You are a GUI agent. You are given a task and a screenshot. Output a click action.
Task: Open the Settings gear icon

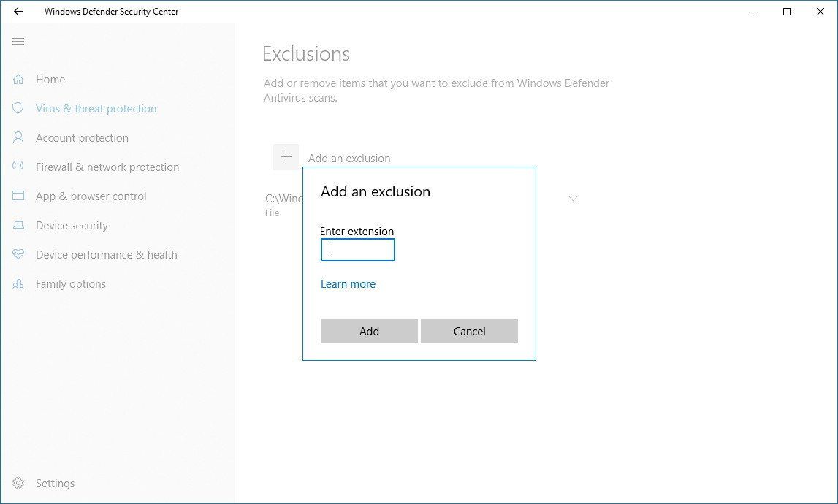[x=18, y=483]
